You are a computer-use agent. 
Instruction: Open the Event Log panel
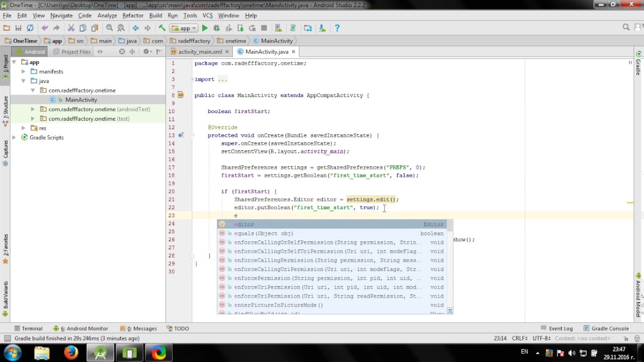(557, 328)
